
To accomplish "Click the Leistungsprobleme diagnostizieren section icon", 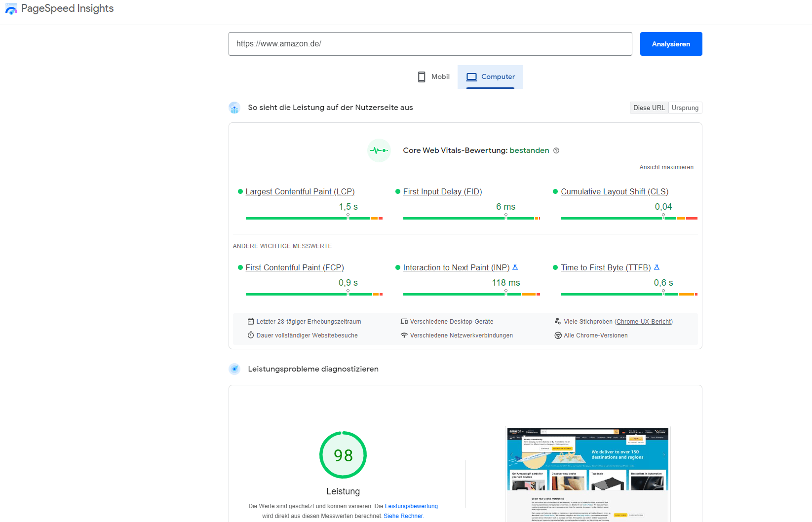I will [x=234, y=369].
